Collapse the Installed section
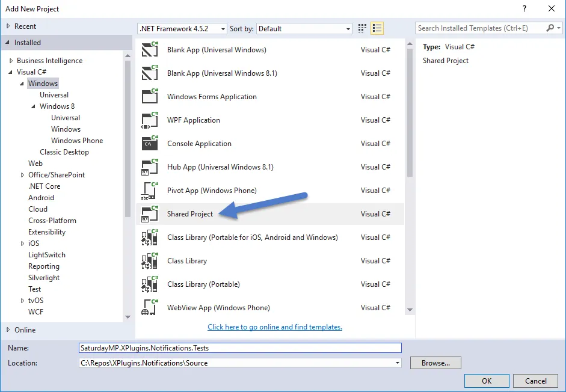Viewport: 566px width, 392px height. [x=8, y=43]
